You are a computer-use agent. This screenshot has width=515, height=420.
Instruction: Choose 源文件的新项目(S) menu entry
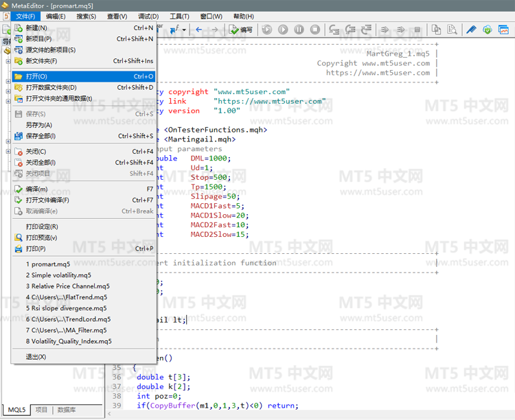pos(84,50)
